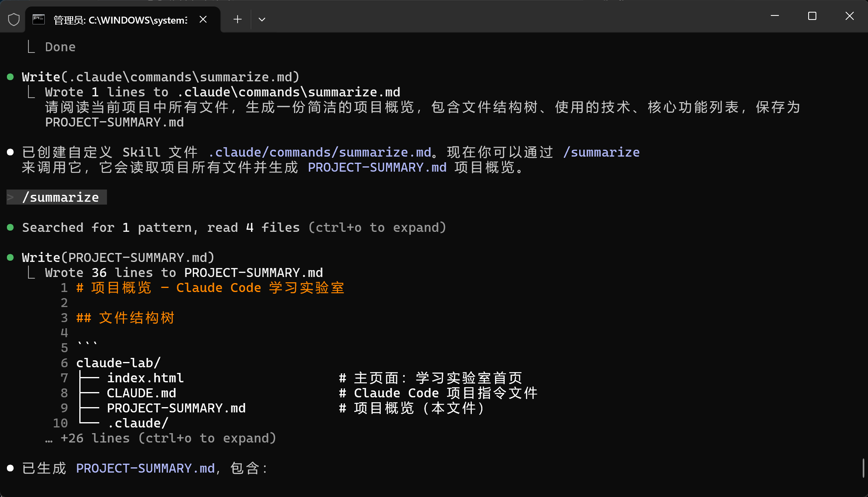Click the Write(PROJECT-SUMMARY.md) line
This screenshot has height=497, width=868.
118,257
